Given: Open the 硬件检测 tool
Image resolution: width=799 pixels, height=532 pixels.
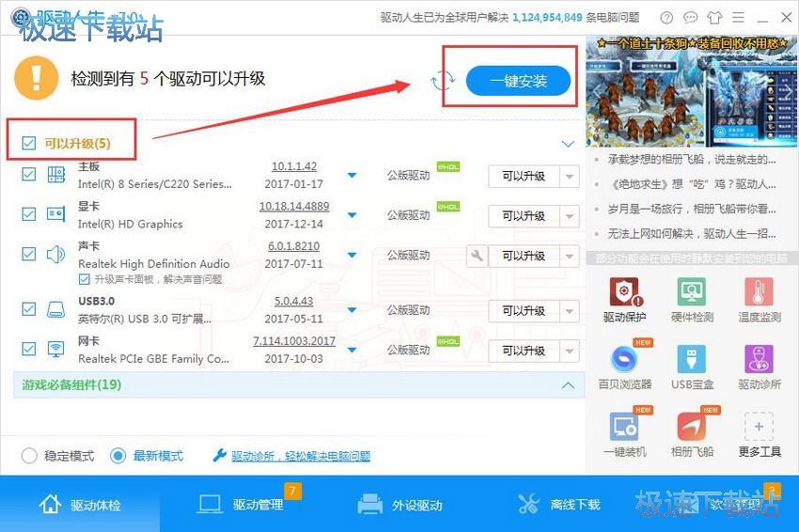Looking at the screenshot, I should point(692,300).
